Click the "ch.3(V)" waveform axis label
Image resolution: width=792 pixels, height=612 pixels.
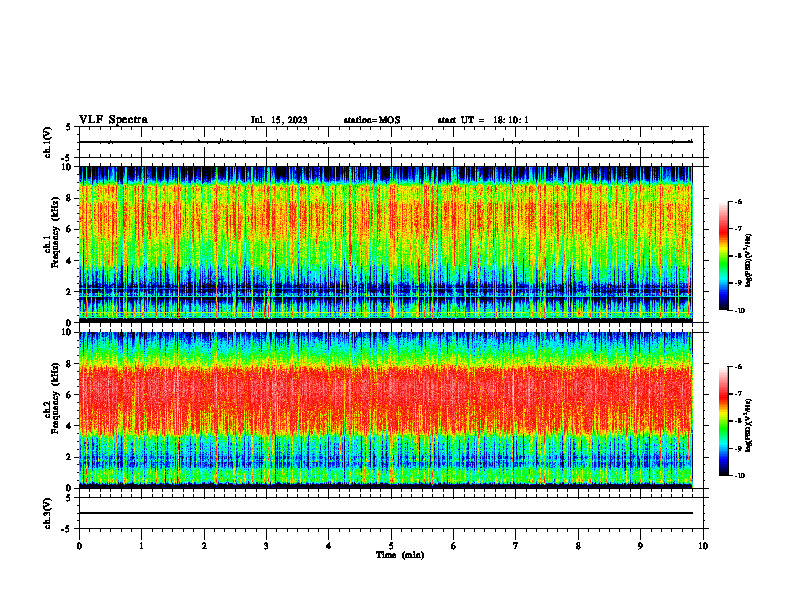pos(48,513)
